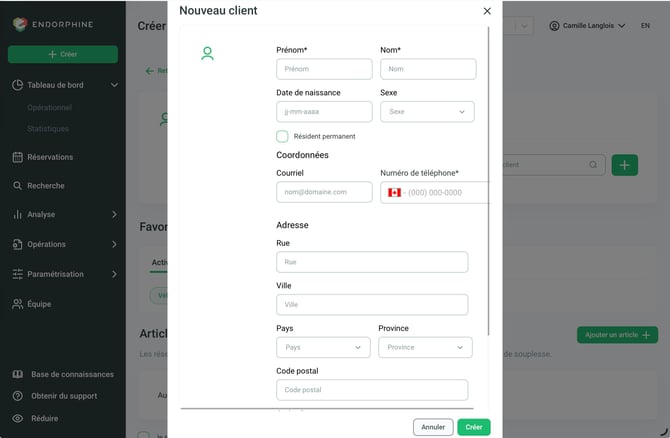Screen dimensions: 670x438
Task: Click the Paramétrisation sliders icon
Action: tap(18, 274)
